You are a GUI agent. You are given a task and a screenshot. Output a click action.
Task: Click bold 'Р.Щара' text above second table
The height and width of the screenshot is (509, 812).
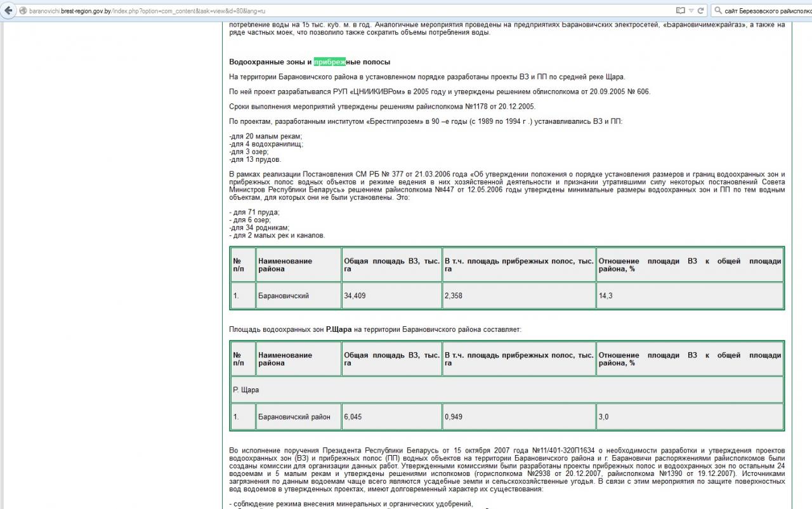click(x=338, y=329)
